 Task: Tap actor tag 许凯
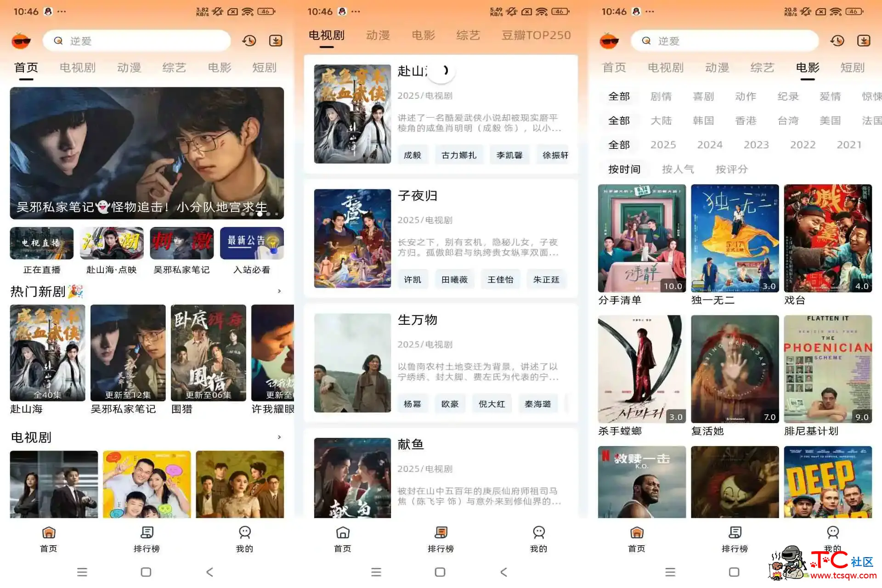pos(413,279)
